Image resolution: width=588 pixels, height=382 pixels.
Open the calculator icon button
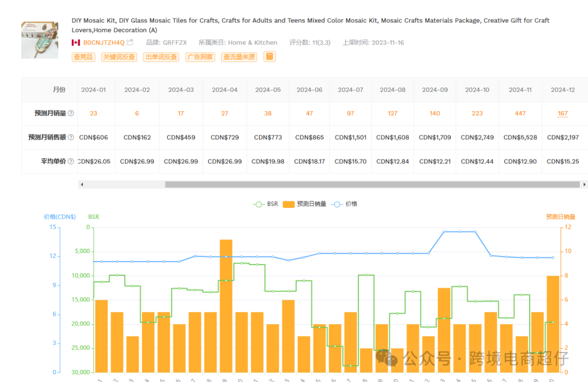[x=269, y=57]
